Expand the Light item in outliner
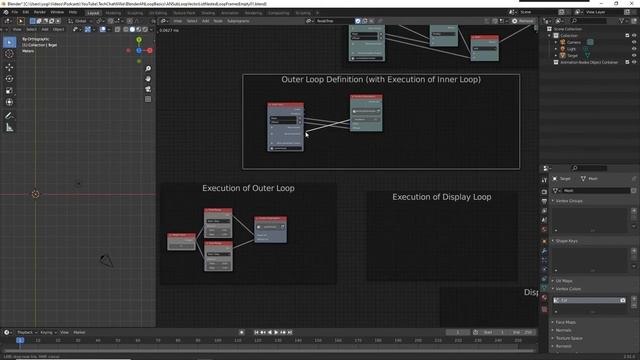The image size is (640, 360). click(556, 49)
